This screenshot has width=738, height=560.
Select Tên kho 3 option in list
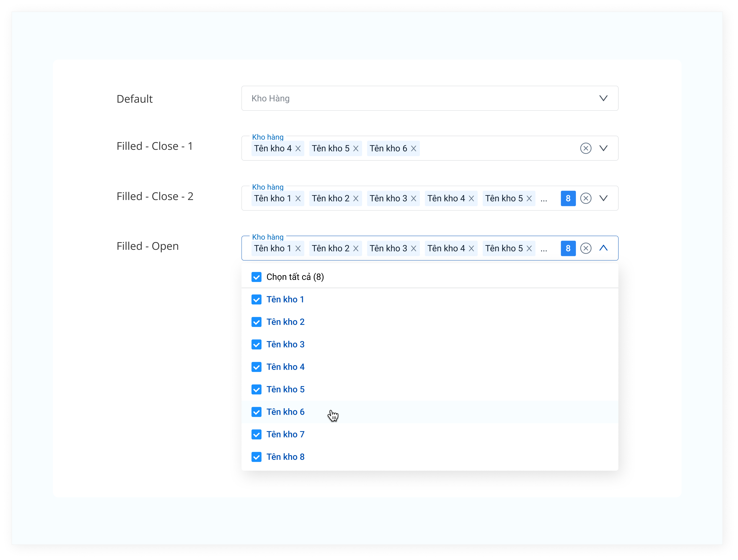285,344
